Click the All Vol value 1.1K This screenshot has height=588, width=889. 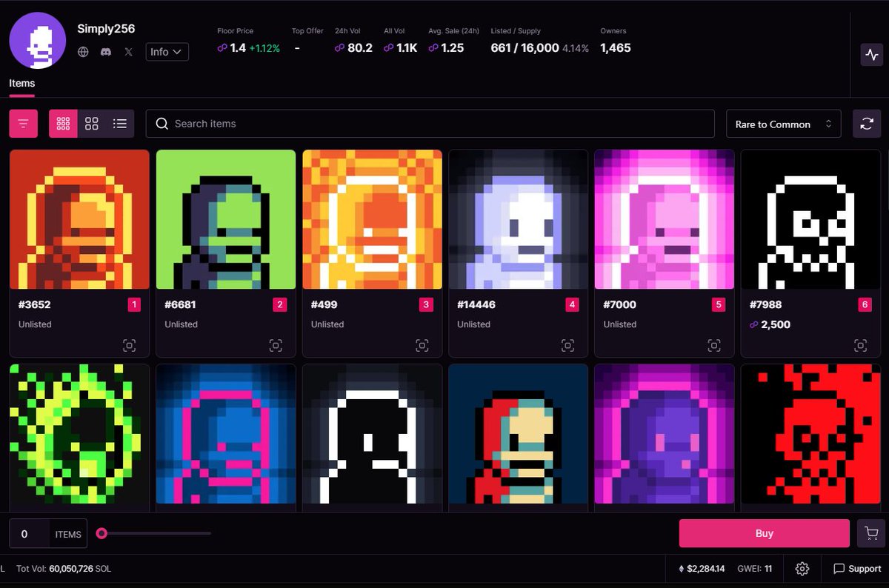(407, 47)
